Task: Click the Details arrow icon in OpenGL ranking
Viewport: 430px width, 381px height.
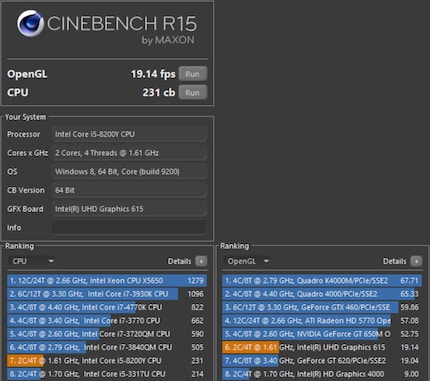Action: tap(416, 261)
